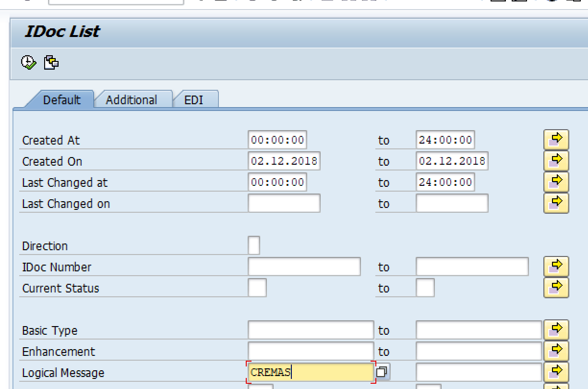588x389 pixels.
Task: Click the Basic Type from field
Action: (311, 330)
